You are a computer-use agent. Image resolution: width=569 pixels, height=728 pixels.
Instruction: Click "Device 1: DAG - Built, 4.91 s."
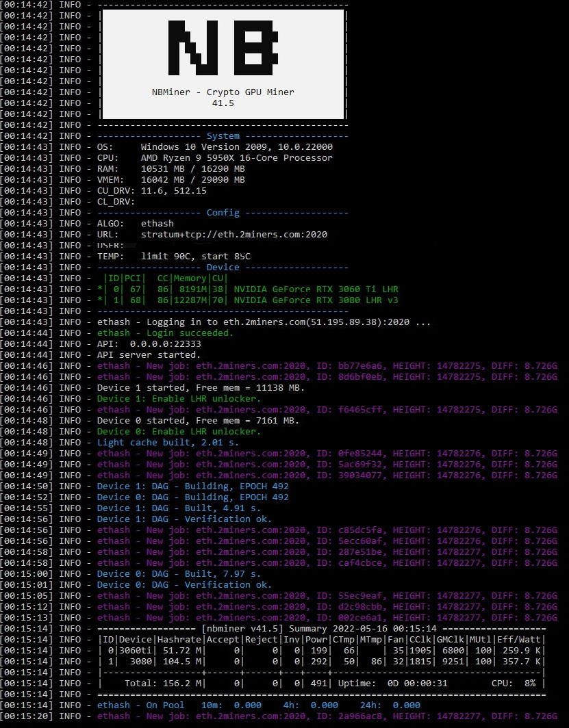[179, 508]
